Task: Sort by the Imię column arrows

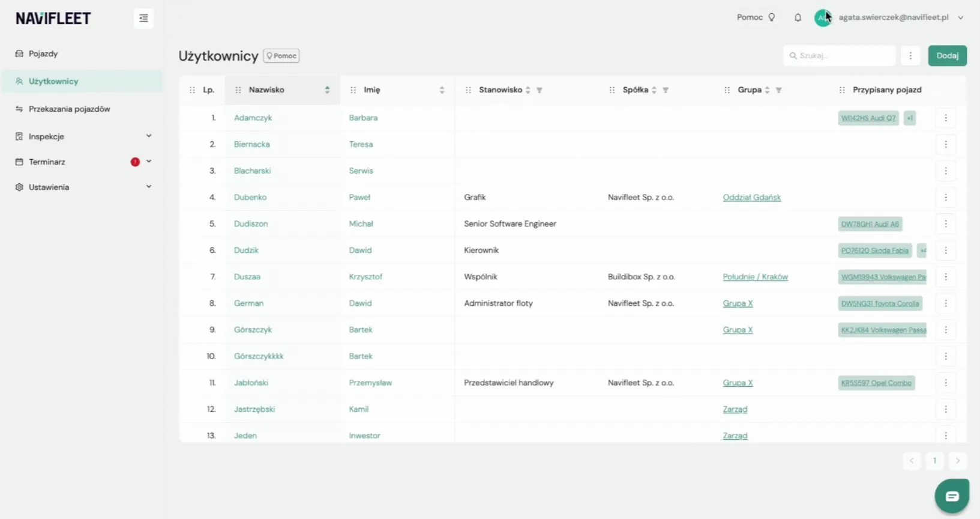Action: point(442,90)
